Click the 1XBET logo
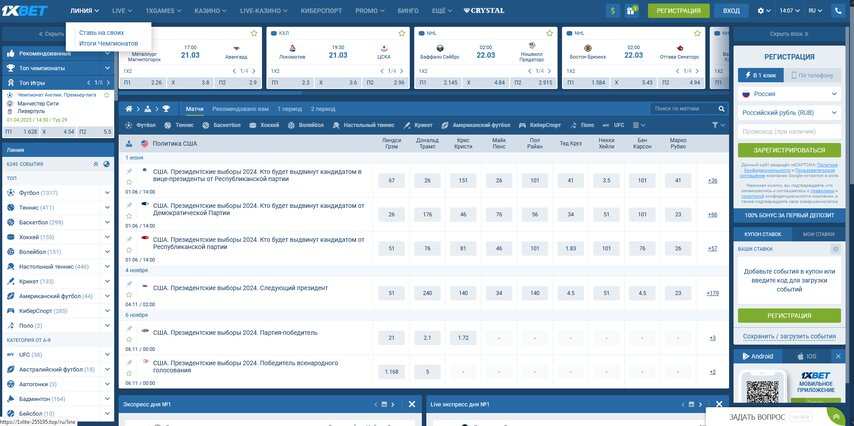The width and height of the screenshot is (854, 426). (25, 10)
